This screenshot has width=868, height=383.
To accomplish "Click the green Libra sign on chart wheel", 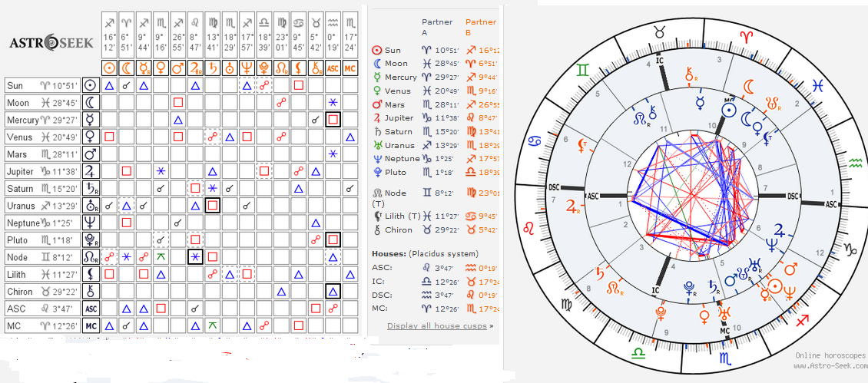I will point(637,352).
